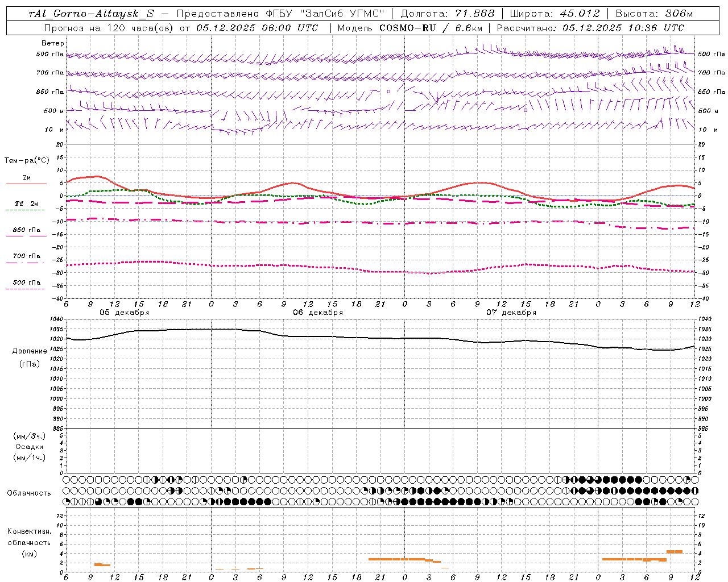Click the "07 декабря" date label

click(511, 313)
